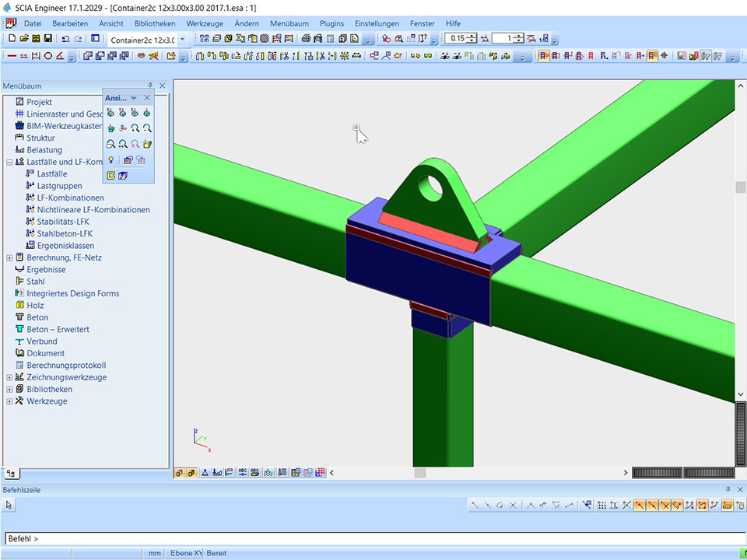Toggle first highlighted view button at viewport bottom
This screenshot has width=747, height=560.
pos(179,473)
